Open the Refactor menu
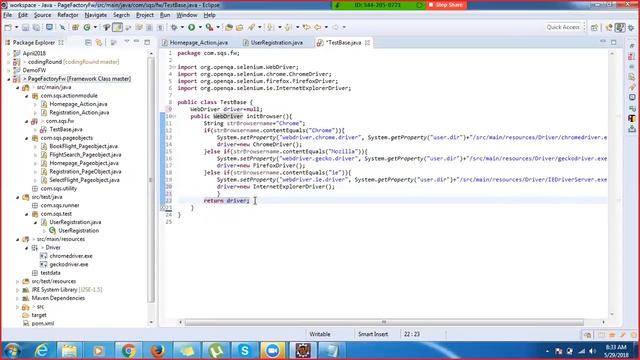Viewport: 640px width, 360px height. (68, 15)
